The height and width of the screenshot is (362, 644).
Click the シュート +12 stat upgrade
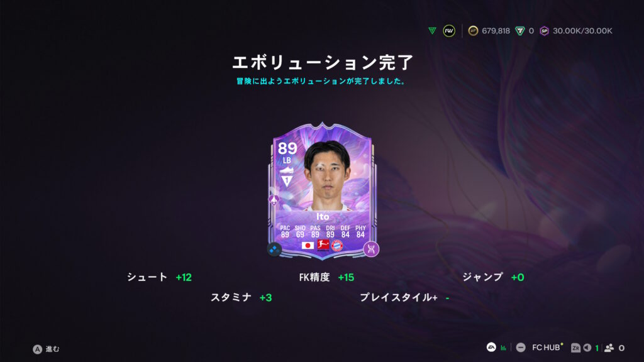pos(159,277)
